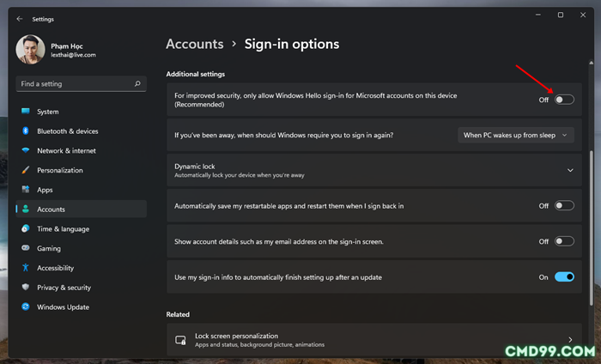
Task: Open Lock screen personalization chevron arrow
Action: point(570,340)
